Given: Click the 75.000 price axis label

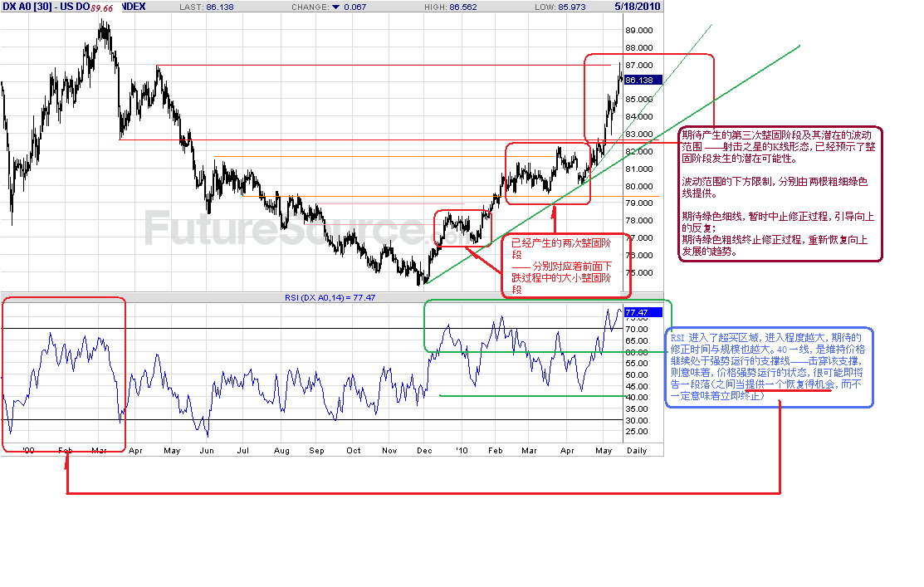Looking at the screenshot, I should pyautogui.click(x=639, y=272).
